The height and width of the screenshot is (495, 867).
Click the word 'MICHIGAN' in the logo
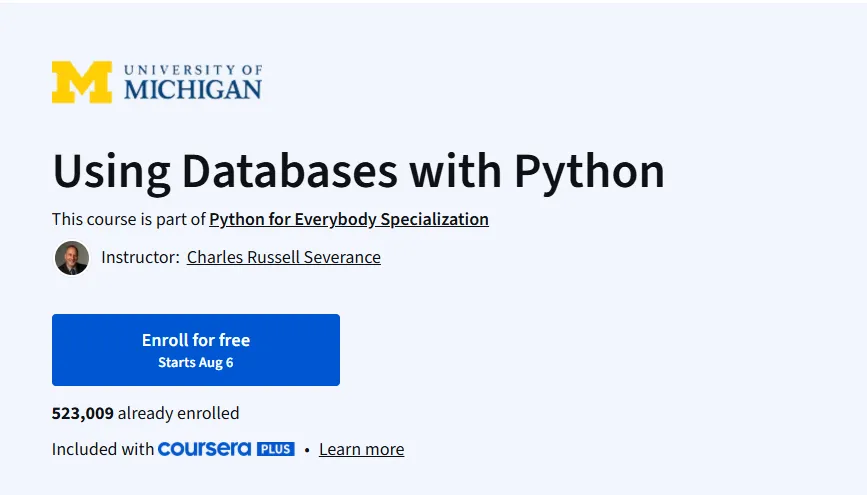click(193, 90)
